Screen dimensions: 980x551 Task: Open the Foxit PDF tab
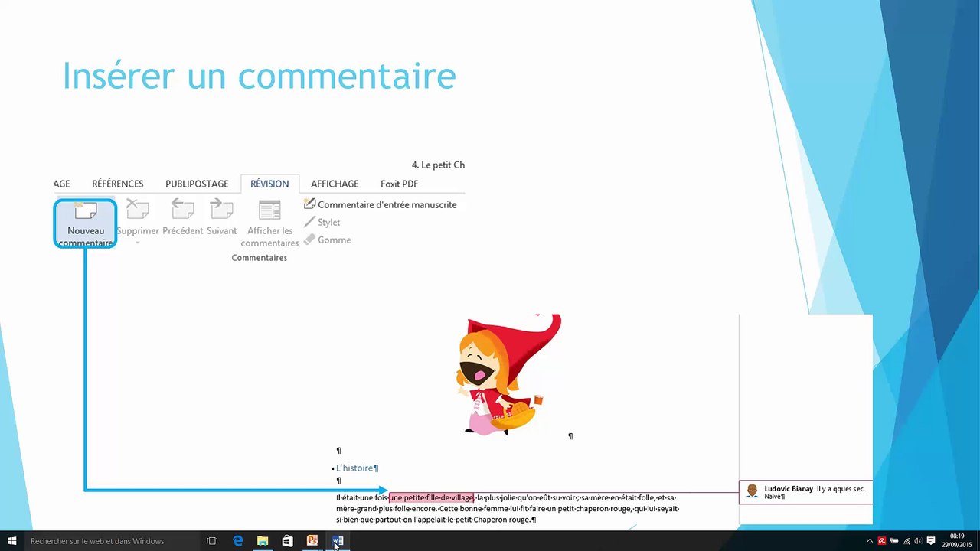[x=399, y=184]
